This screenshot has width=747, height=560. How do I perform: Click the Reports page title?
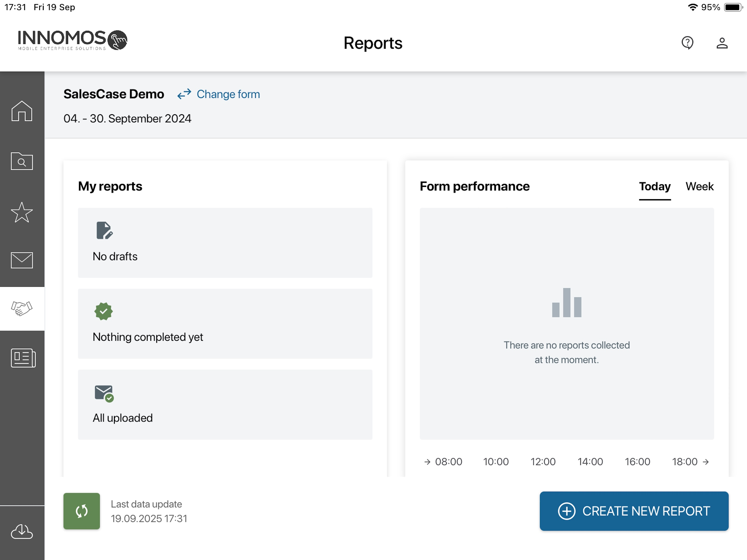[x=373, y=43]
